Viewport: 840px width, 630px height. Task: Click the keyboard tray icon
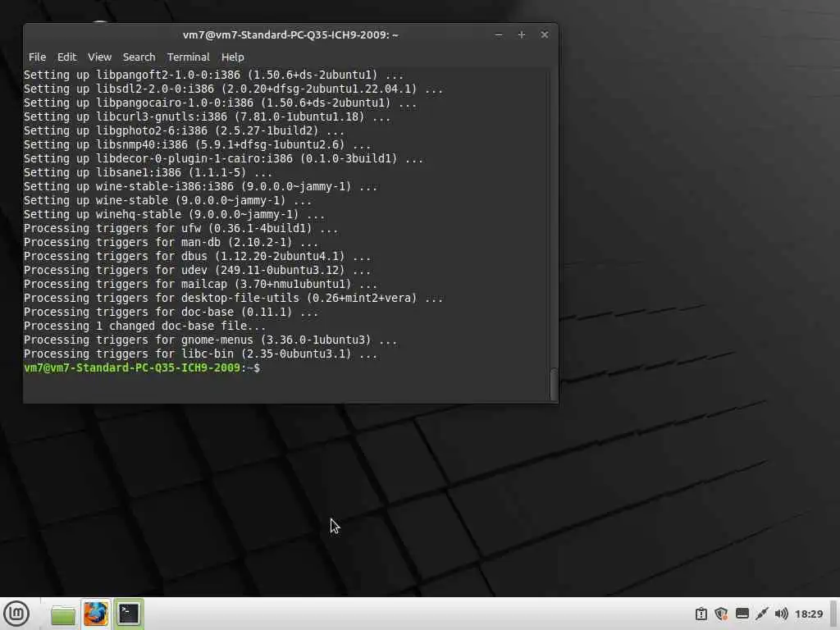click(x=742, y=614)
